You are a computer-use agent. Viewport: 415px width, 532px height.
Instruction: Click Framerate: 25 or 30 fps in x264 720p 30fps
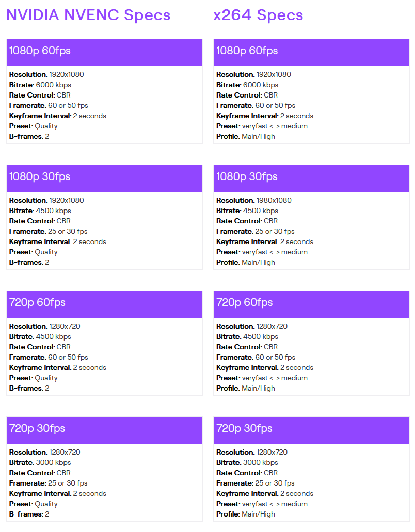point(256,483)
